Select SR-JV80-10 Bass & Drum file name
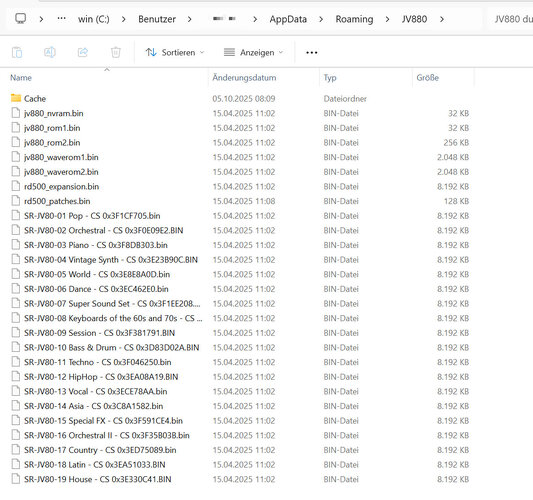Screen dimensions: 533x500 coord(111,347)
